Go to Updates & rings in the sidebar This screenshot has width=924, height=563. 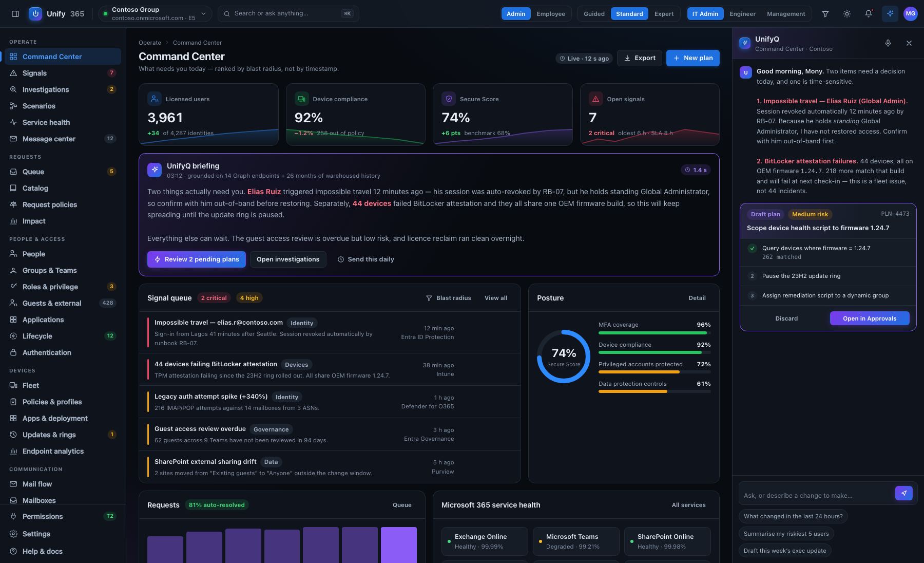tap(63, 435)
